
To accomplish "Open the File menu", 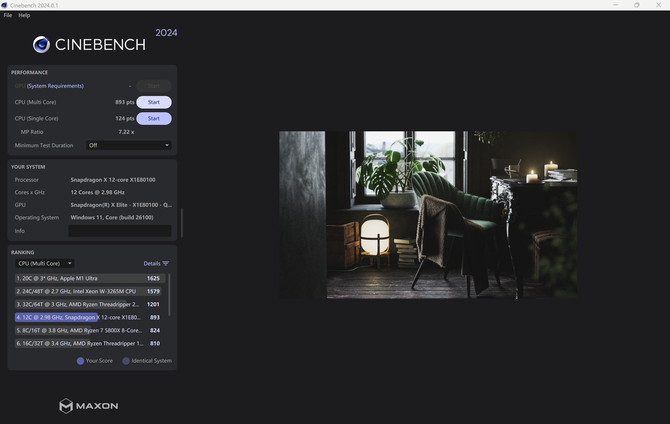I will click(x=8, y=15).
